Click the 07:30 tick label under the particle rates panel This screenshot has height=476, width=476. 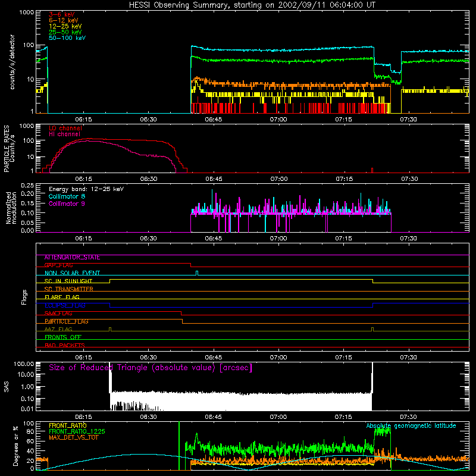click(x=409, y=179)
